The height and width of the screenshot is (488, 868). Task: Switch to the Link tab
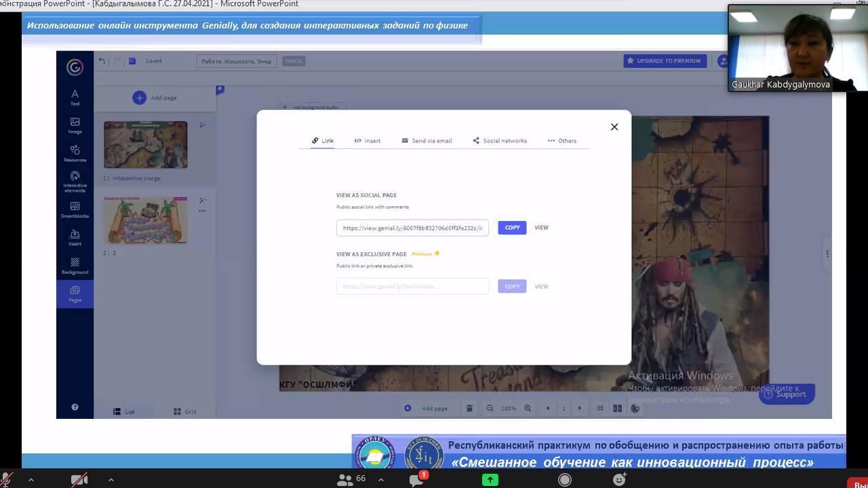pos(323,140)
